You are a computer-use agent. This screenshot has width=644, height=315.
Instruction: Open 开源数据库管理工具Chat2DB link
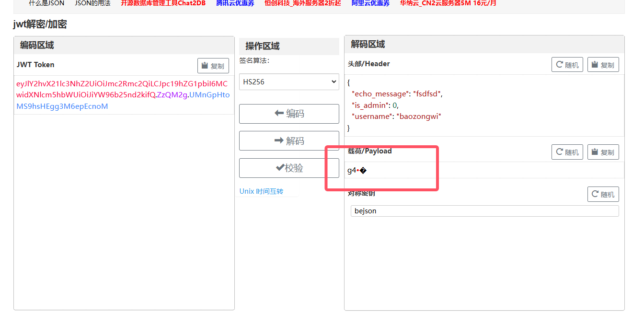163,3
